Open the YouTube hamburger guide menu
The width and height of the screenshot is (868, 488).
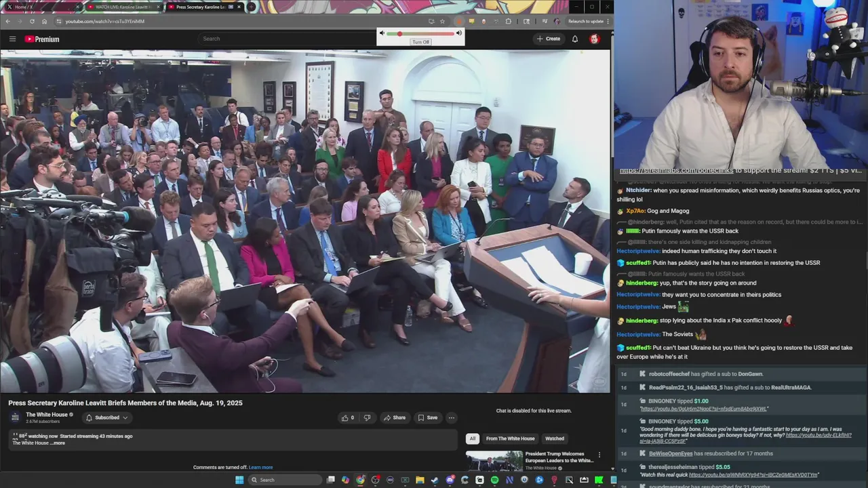coord(12,39)
